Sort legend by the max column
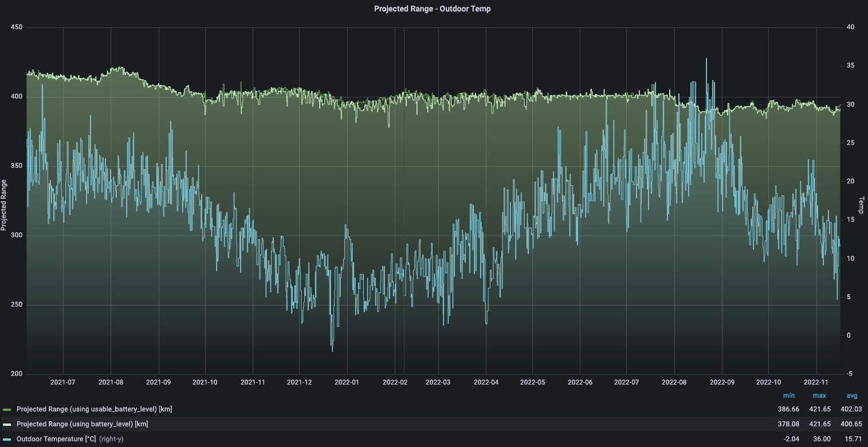The image size is (868, 447). pyautogui.click(x=819, y=396)
